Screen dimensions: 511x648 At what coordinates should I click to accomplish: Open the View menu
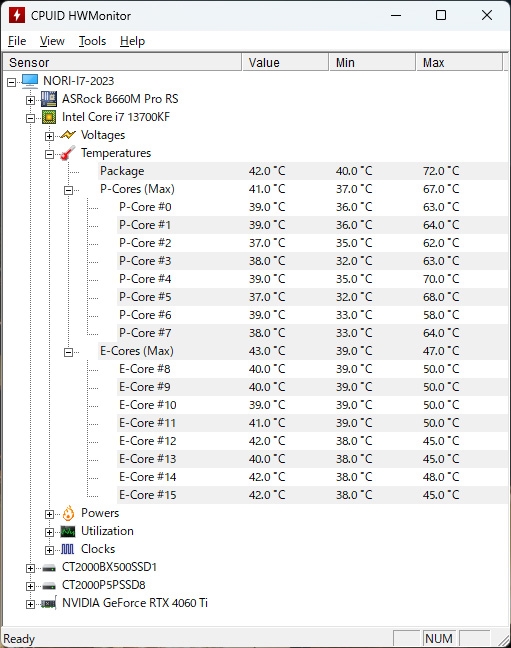[x=52, y=41]
